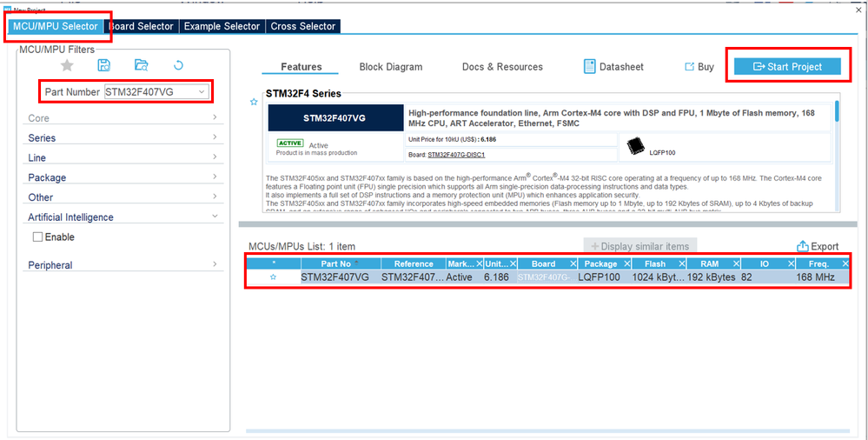The image size is (868, 440).
Task: Remove the Flash column
Action: click(x=682, y=263)
